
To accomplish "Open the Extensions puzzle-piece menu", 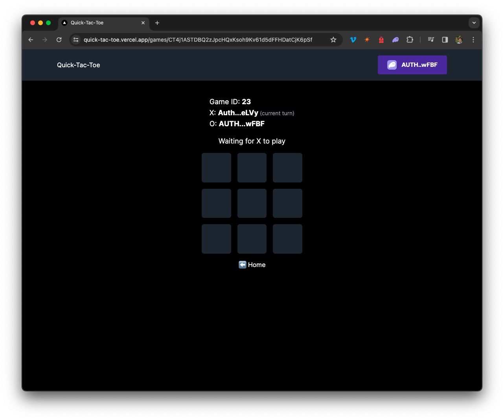I will click(410, 40).
